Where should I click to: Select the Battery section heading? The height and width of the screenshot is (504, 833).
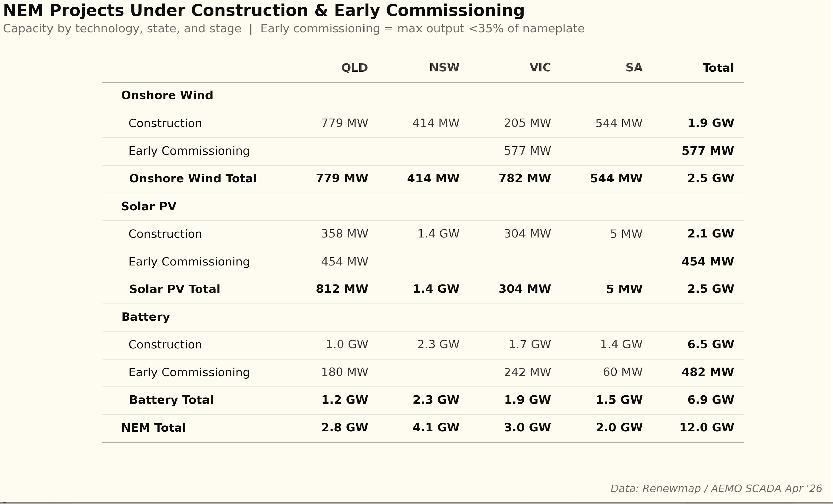[145, 317]
